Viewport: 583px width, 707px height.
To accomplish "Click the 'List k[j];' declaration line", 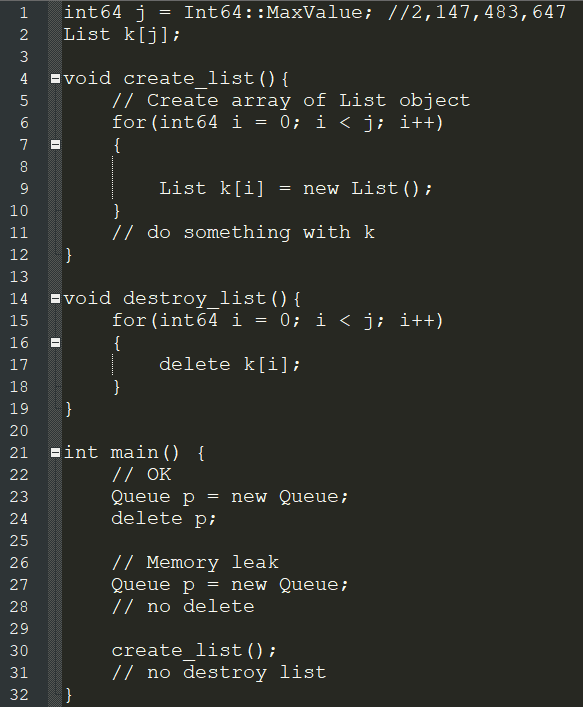I will (122, 35).
